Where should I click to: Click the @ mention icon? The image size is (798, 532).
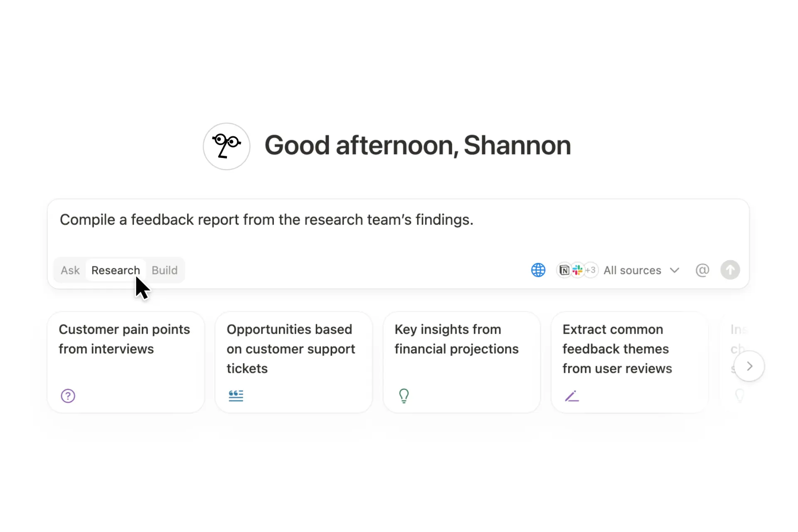point(702,270)
